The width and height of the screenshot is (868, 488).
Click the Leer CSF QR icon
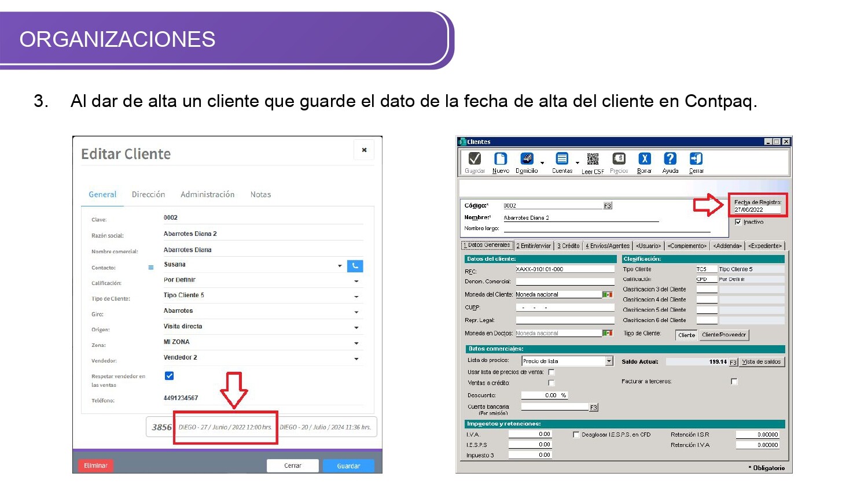(x=593, y=159)
